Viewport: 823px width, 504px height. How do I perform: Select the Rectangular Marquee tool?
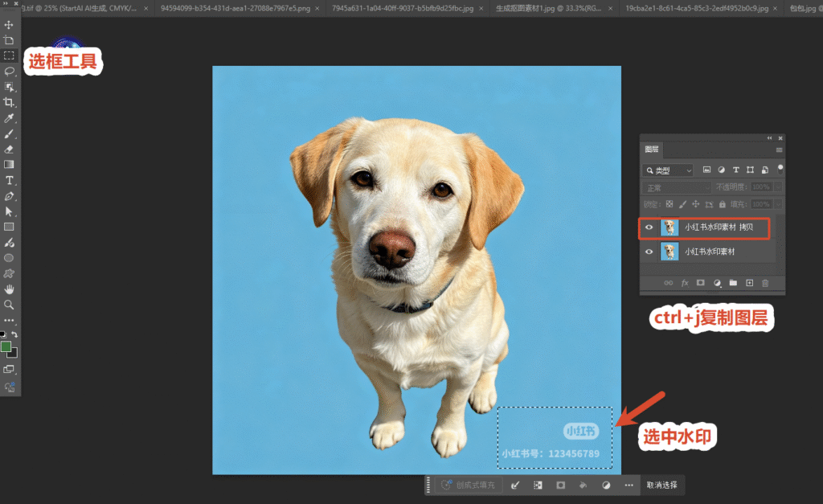point(9,55)
